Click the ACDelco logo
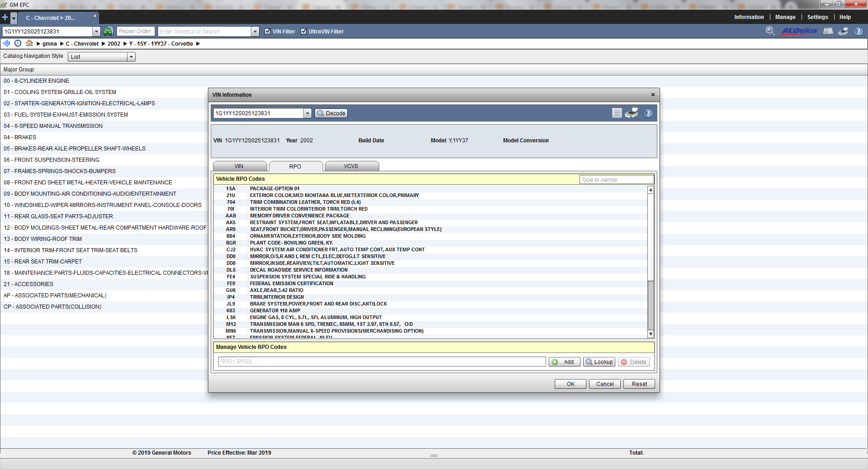868x470 pixels. point(799,31)
